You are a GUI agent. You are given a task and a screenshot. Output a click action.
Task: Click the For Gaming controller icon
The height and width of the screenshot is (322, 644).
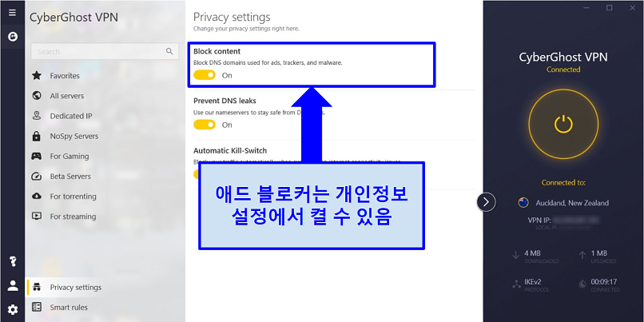pyautogui.click(x=37, y=156)
